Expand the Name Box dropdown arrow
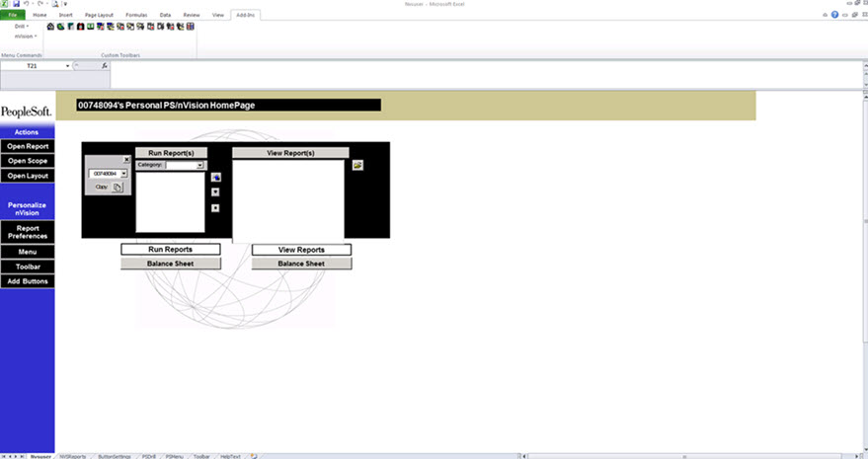The width and height of the screenshot is (868, 459). [67, 66]
